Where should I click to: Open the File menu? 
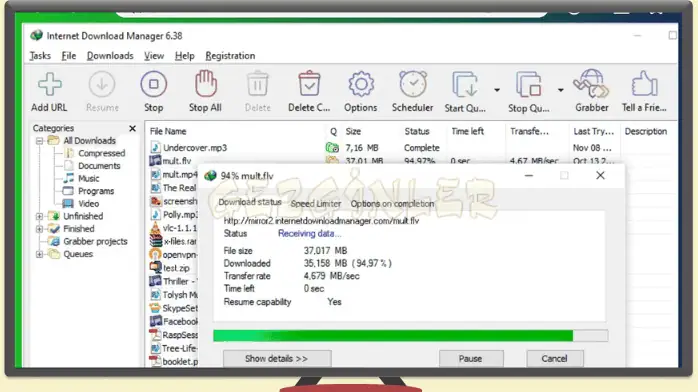(69, 56)
